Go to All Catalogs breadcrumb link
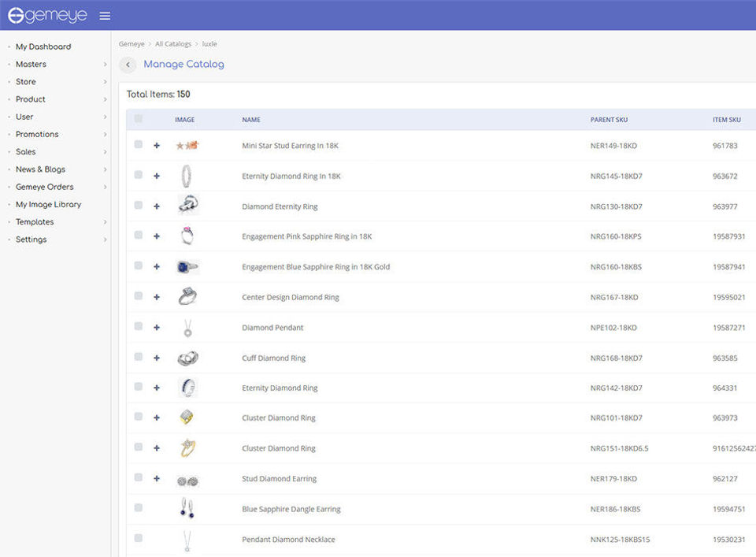Viewport: 756px width, 557px height. tap(173, 44)
